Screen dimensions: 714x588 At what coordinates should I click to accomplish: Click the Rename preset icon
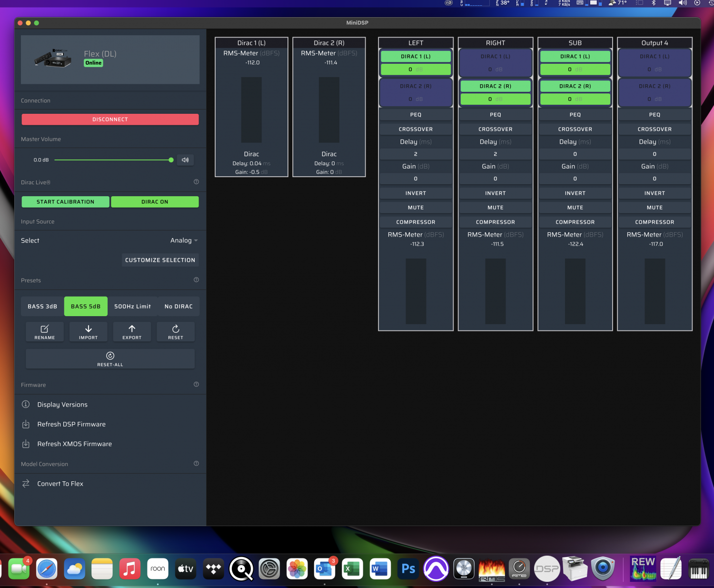[x=45, y=329]
